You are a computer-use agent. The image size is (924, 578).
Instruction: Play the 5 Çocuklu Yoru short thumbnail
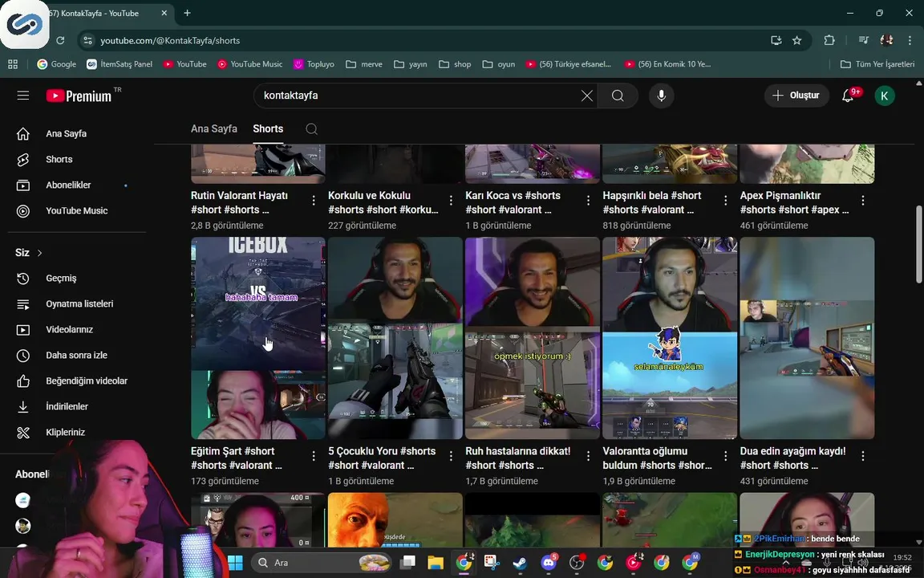tap(395, 338)
